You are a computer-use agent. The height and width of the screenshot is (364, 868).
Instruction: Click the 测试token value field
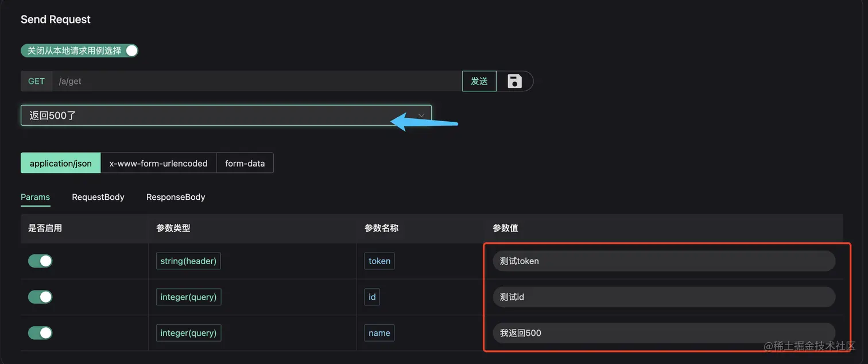pos(663,261)
